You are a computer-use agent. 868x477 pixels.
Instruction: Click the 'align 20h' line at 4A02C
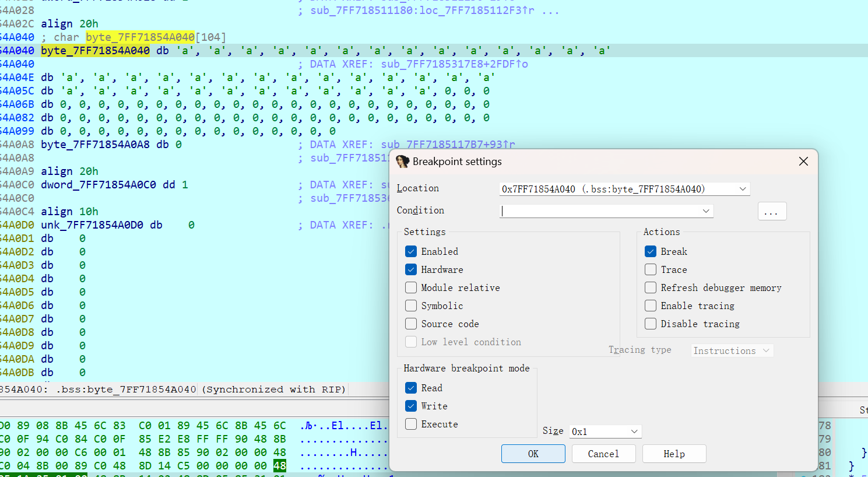[69, 24]
